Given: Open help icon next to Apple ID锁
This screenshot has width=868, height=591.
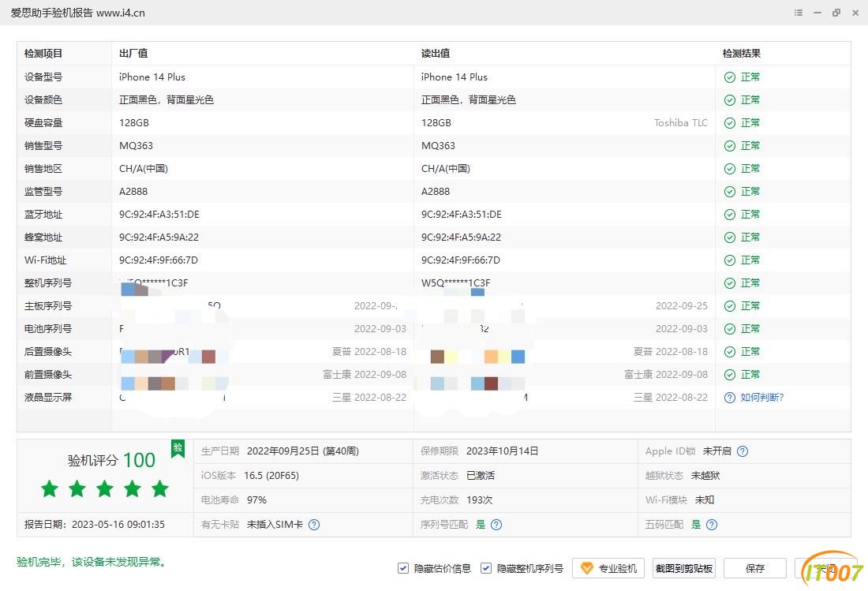Looking at the screenshot, I should tap(743, 451).
